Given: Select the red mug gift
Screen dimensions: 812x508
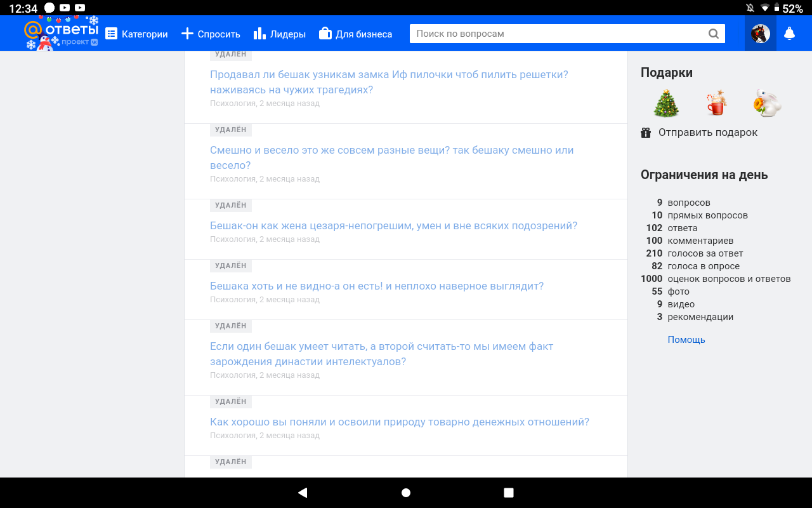Looking at the screenshot, I should click(716, 103).
